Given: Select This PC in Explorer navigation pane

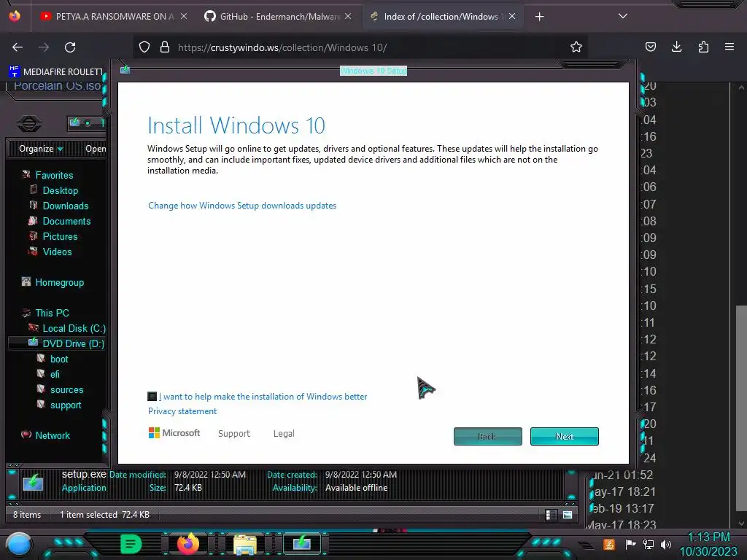Looking at the screenshot, I should 52,313.
